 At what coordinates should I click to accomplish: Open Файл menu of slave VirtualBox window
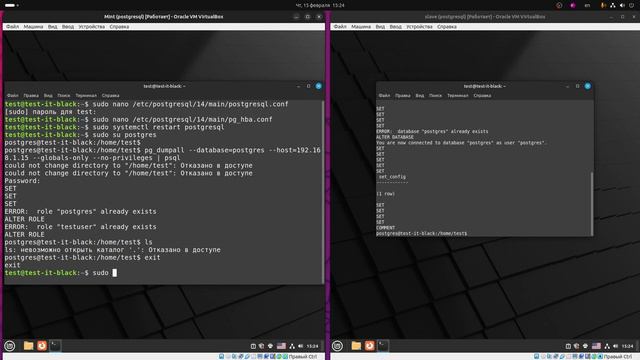point(340,27)
